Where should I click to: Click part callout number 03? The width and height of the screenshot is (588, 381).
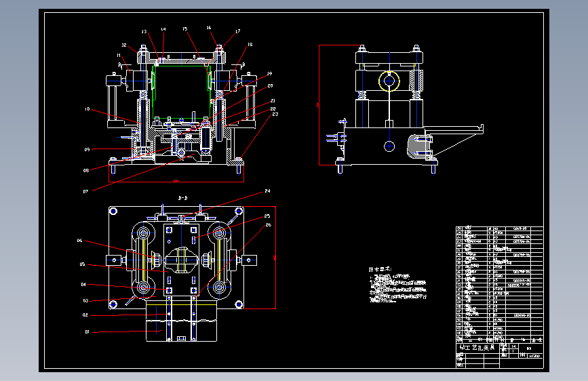pyautogui.click(x=86, y=301)
